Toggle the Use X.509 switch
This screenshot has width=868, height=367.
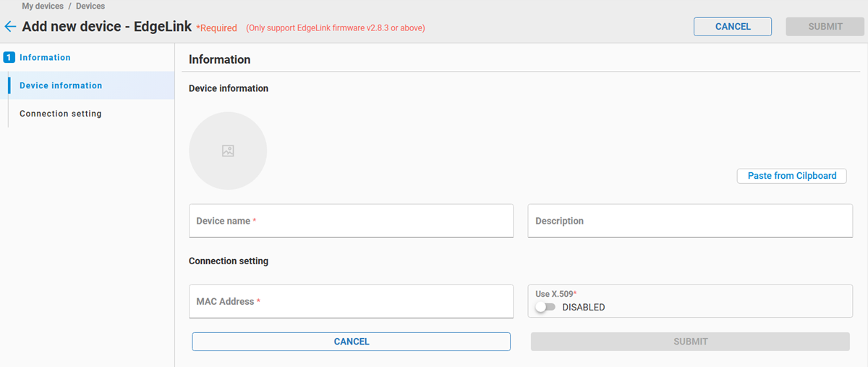point(545,308)
